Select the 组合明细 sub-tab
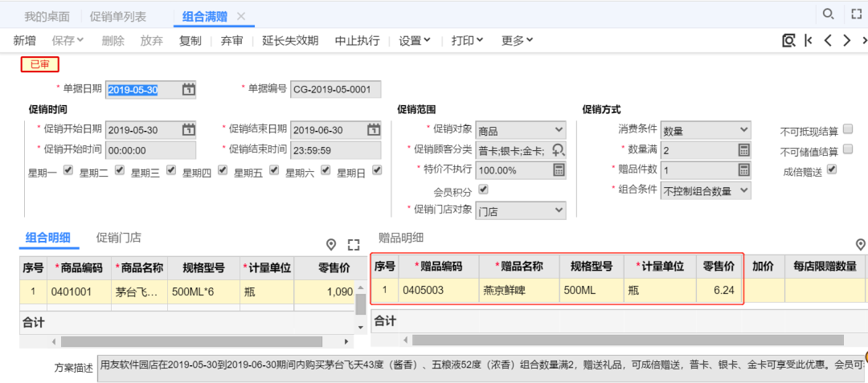Screen dimensions: 868x383 point(47,238)
